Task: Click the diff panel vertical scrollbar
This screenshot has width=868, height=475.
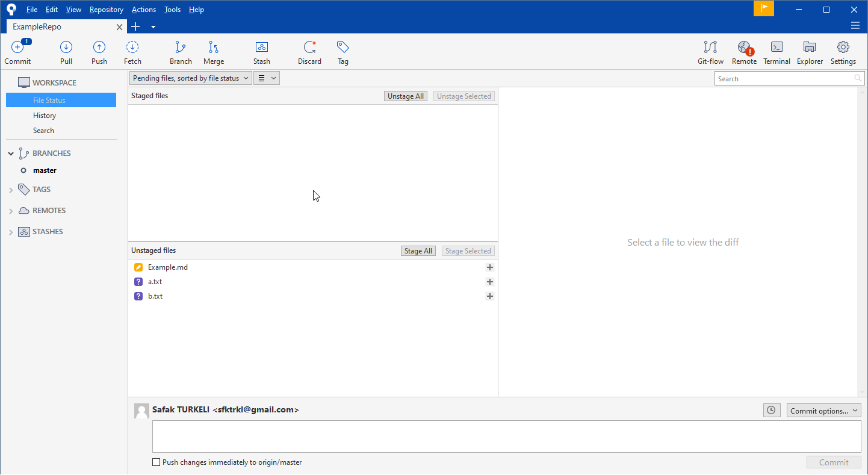Action: pos(863,242)
